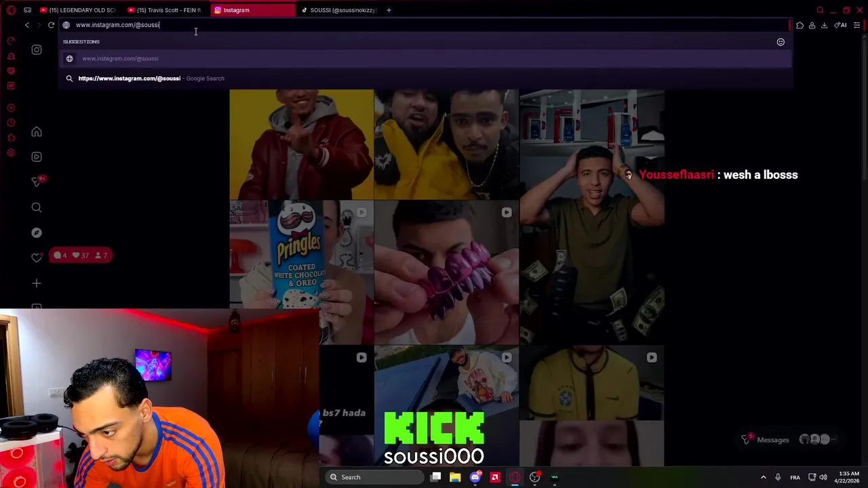
Task: Click the tab search magnifier in title bar
Action: [x=820, y=10]
